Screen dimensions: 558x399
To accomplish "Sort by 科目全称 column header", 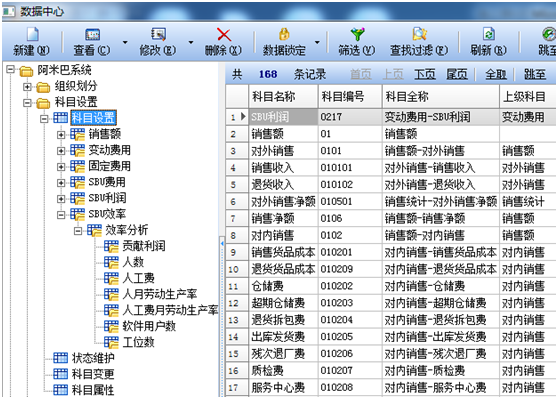I will tap(441, 96).
